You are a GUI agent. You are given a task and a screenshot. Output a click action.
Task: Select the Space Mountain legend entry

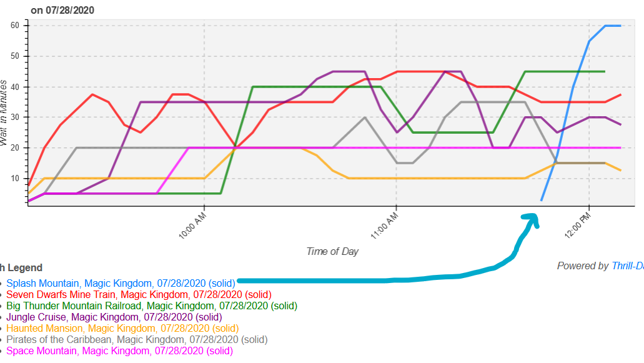click(x=119, y=351)
